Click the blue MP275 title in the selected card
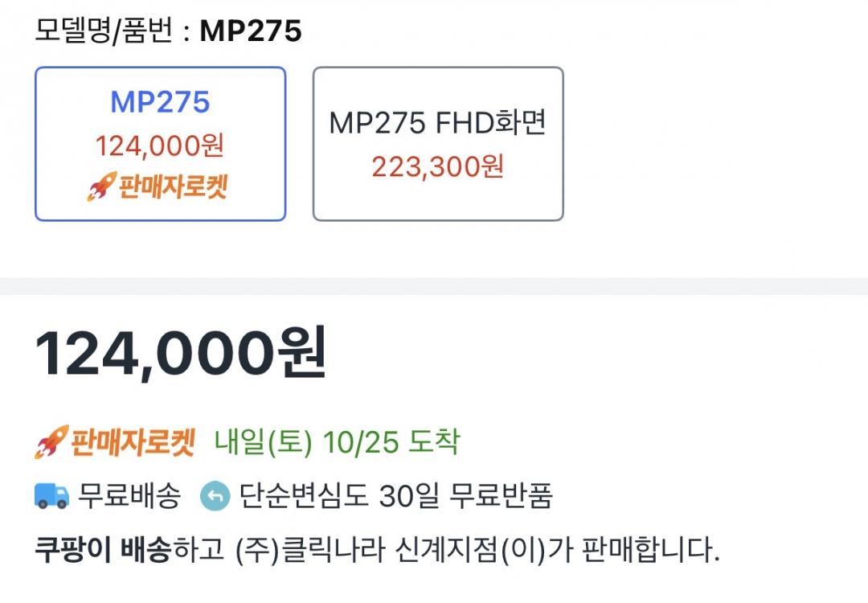 pyautogui.click(x=159, y=102)
